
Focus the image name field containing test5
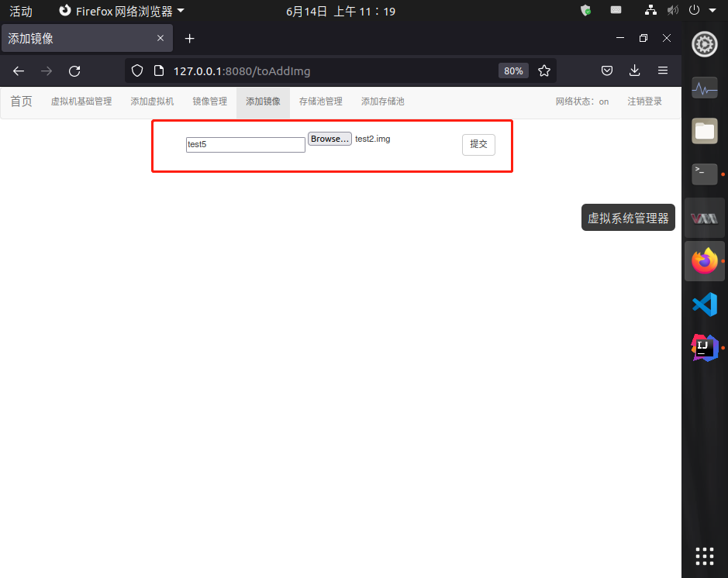[x=246, y=145]
